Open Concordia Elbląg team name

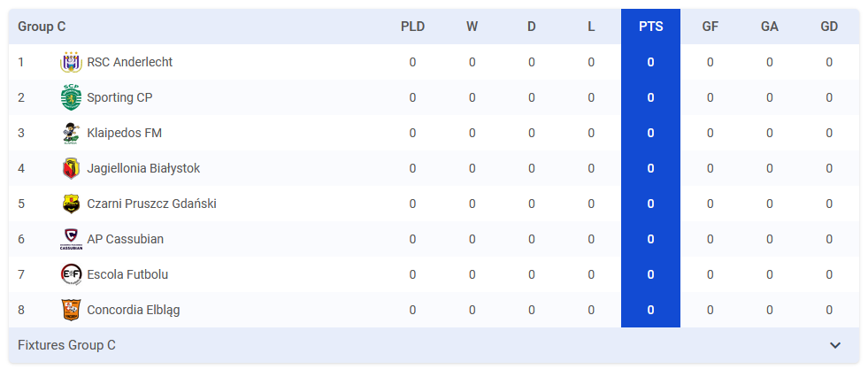point(134,310)
